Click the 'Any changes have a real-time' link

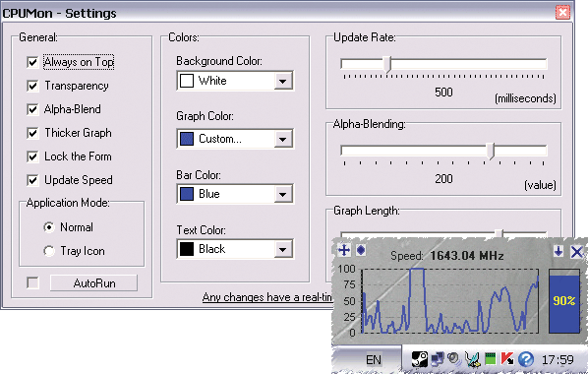267,297
